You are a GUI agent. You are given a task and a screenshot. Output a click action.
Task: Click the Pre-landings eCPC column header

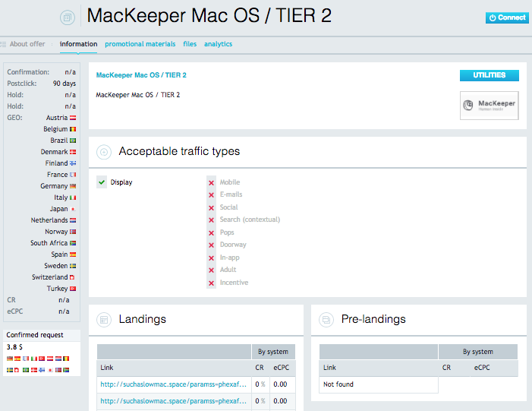(482, 368)
